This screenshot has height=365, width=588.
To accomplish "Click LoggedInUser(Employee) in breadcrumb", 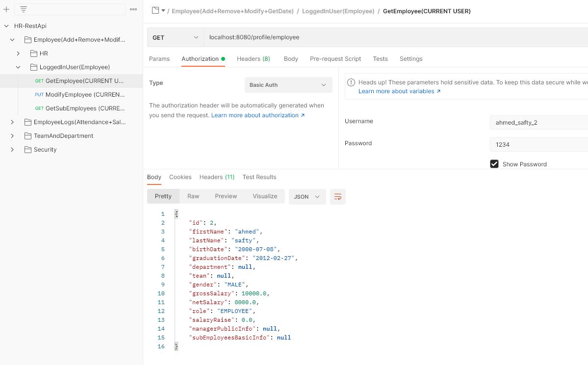I will pos(338,11).
